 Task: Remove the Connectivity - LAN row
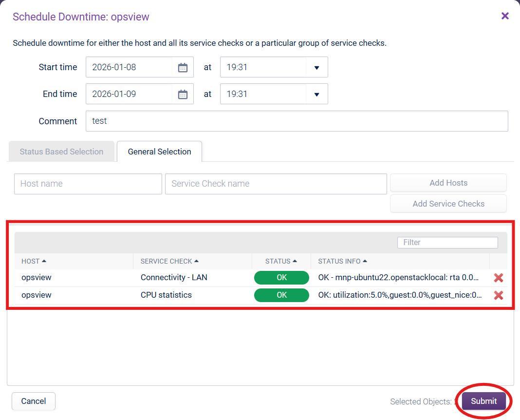(498, 278)
